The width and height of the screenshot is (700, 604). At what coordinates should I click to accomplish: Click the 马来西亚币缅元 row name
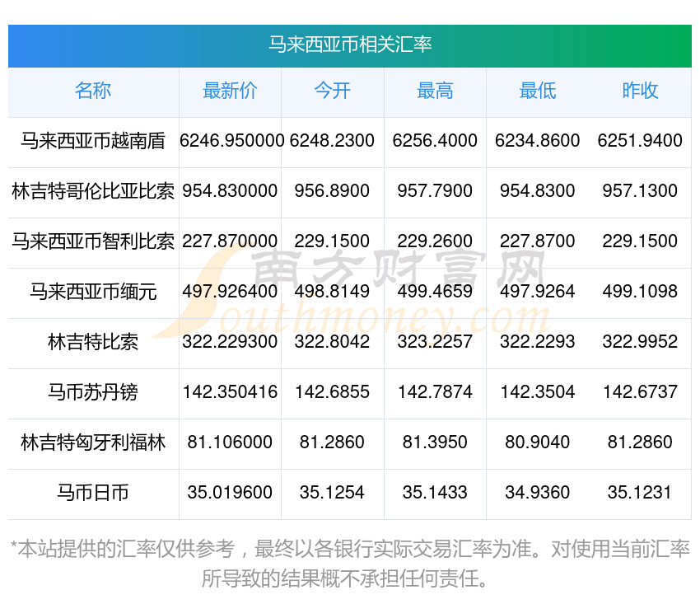93,292
